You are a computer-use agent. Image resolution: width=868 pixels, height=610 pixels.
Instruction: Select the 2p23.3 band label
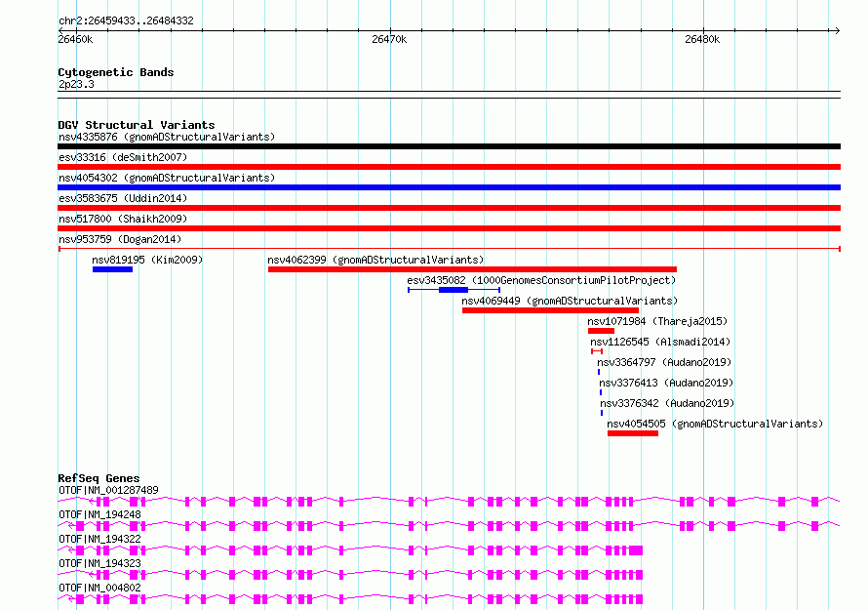[76, 84]
